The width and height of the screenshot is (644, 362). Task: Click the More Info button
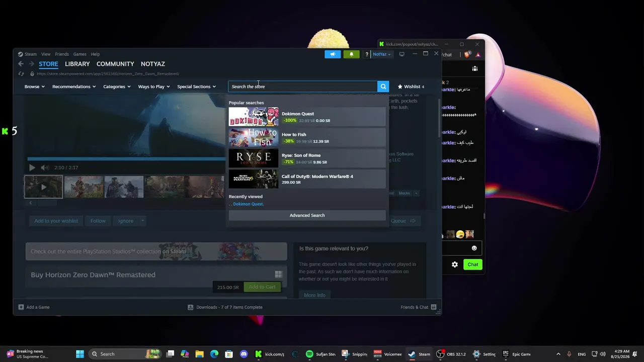[x=314, y=295]
